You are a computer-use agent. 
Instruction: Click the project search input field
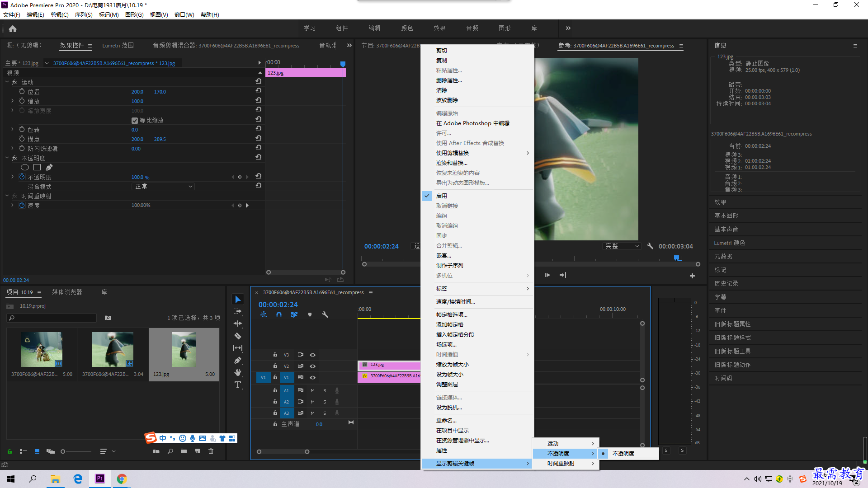coord(52,318)
